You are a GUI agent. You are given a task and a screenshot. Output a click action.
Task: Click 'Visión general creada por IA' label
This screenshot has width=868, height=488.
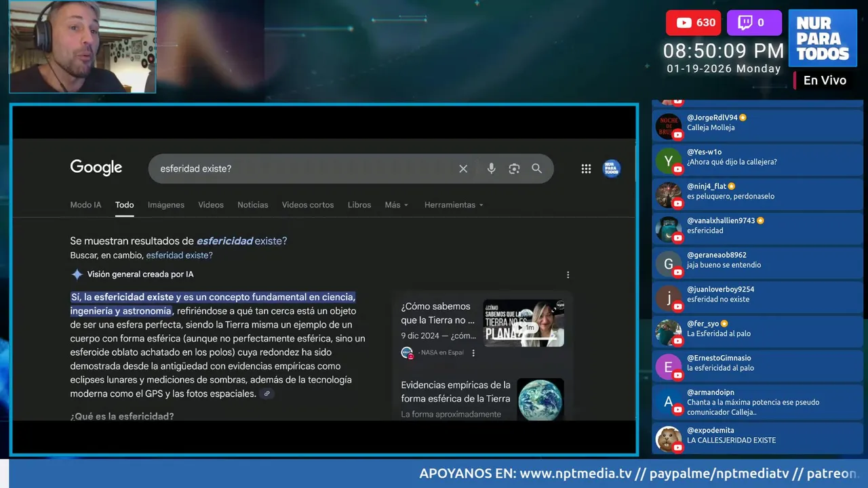coord(140,274)
